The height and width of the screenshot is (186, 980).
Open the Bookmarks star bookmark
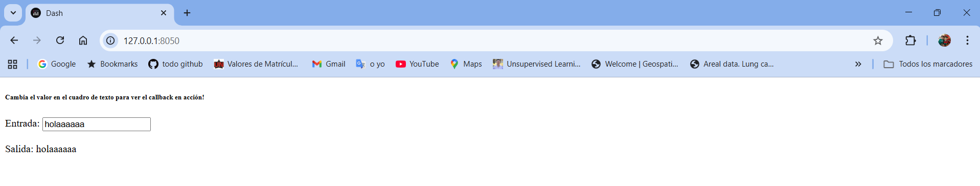pos(112,64)
